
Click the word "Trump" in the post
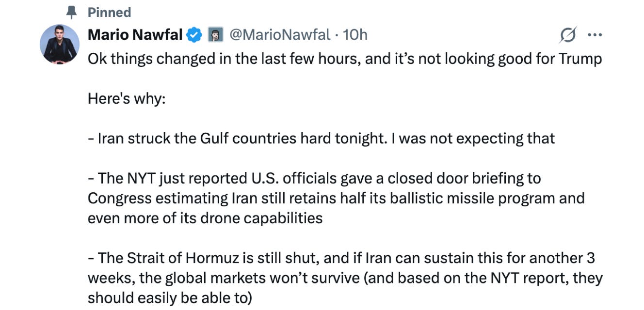pos(580,59)
